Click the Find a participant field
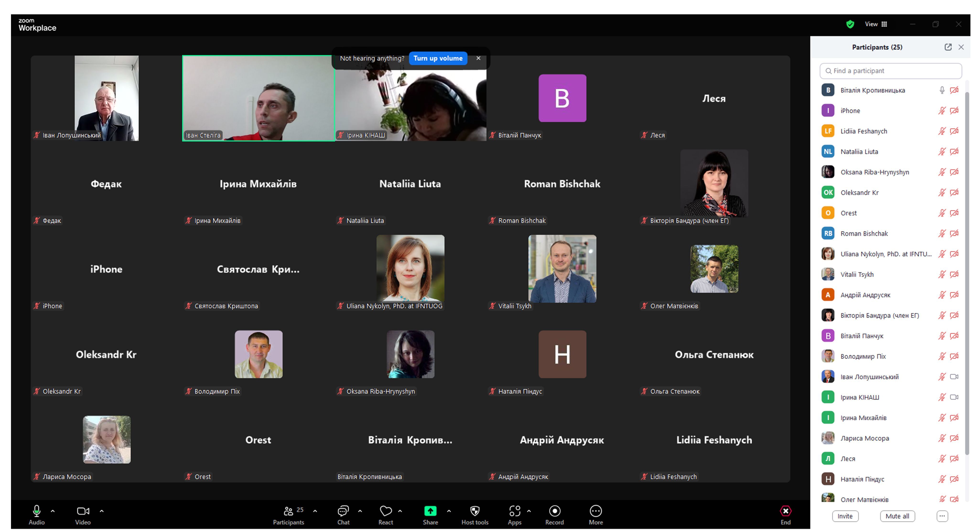Screen dimensions: 980x530 point(890,71)
